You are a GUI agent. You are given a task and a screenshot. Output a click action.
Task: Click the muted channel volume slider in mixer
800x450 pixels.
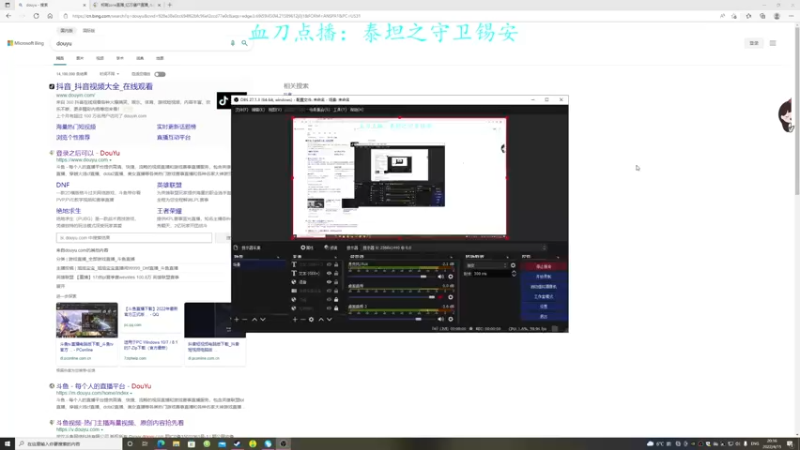point(390,297)
